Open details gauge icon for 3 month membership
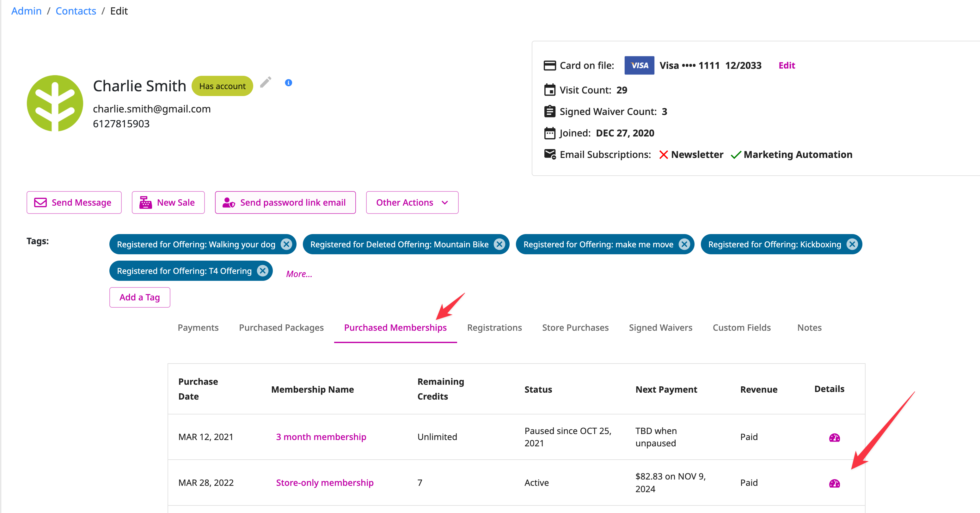The image size is (980, 513). (x=834, y=437)
